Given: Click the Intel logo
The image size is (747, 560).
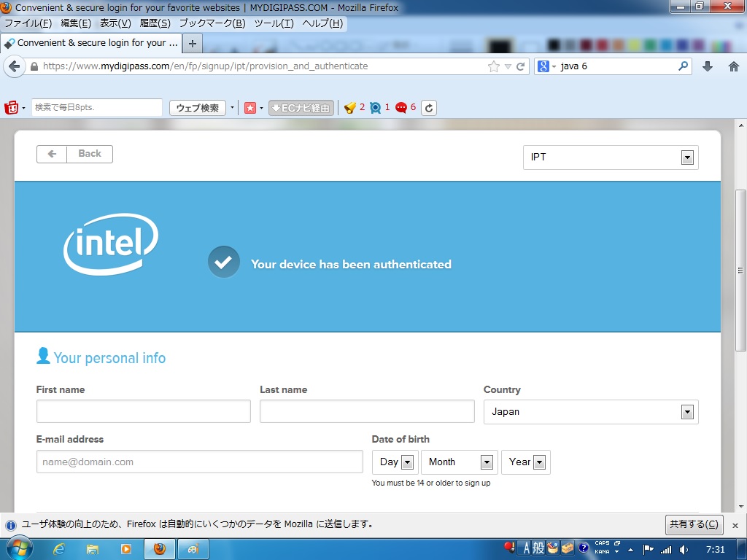Looking at the screenshot, I should pyautogui.click(x=111, y=244).
